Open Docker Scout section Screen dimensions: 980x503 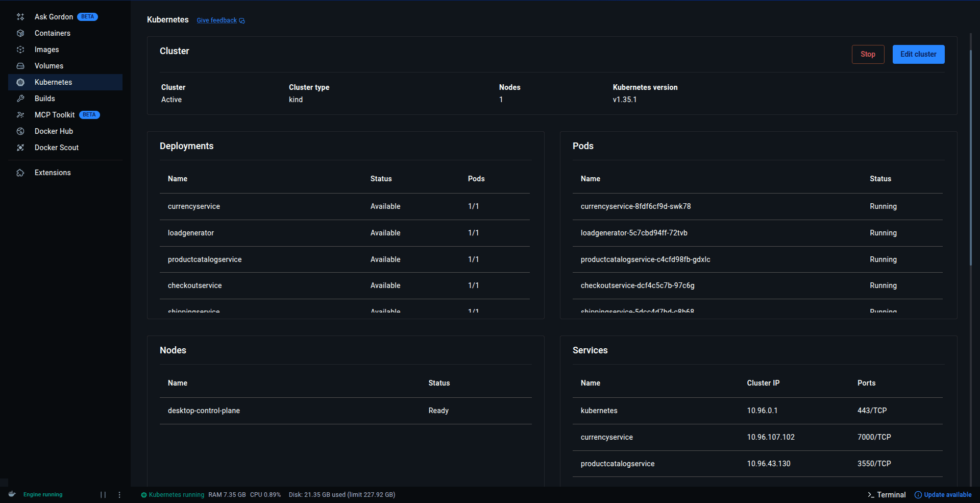(65, 148)
